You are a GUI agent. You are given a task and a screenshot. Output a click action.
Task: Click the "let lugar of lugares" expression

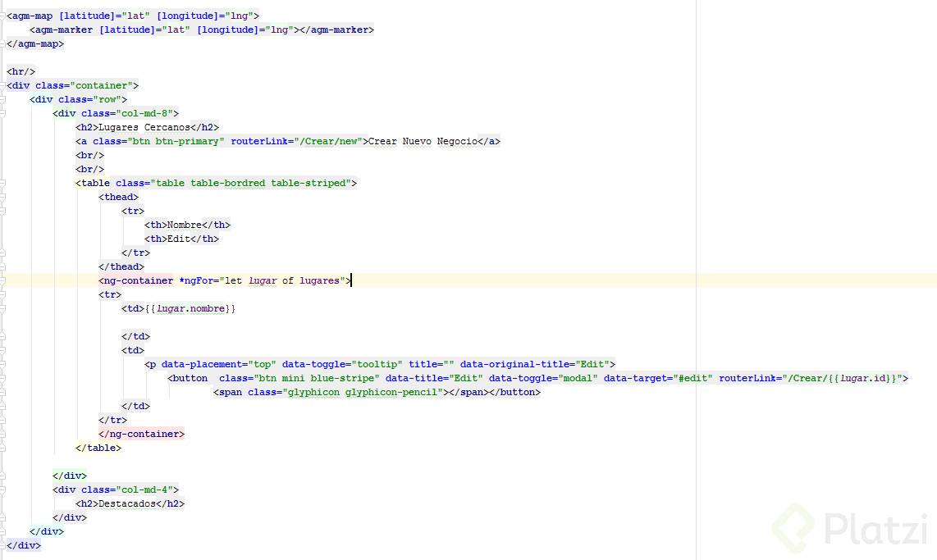(282, 280)
